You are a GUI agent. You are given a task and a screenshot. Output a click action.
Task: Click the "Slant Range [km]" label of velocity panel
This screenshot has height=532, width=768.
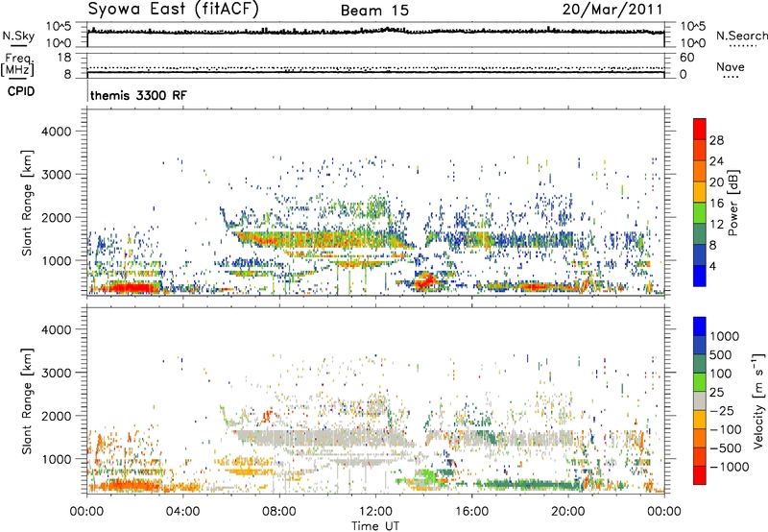coord(27,401)
